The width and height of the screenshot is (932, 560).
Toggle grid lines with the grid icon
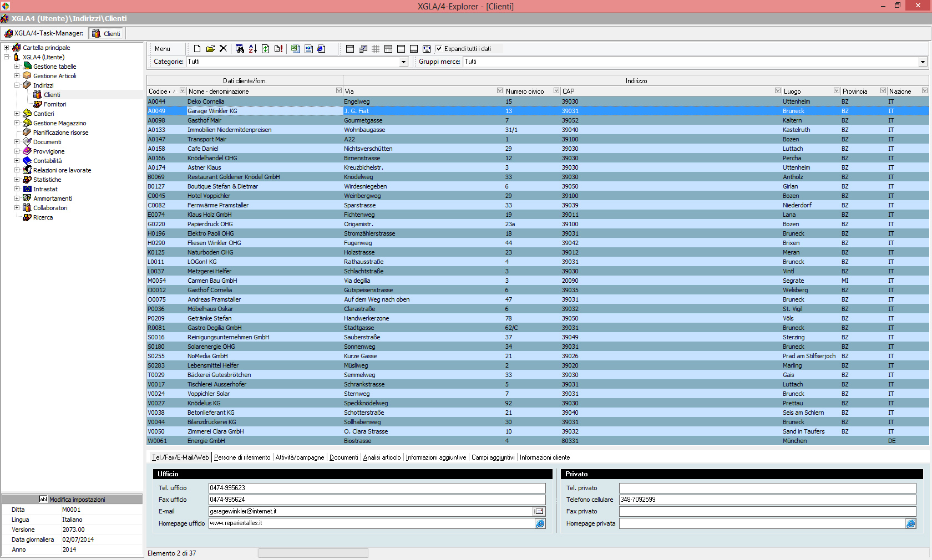376,49
